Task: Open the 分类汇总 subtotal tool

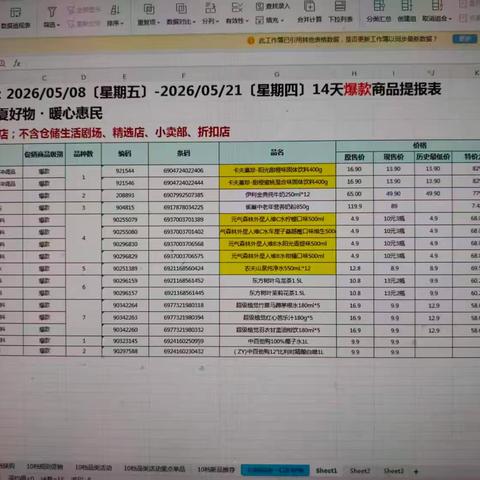Action: (x=379, y=12)
